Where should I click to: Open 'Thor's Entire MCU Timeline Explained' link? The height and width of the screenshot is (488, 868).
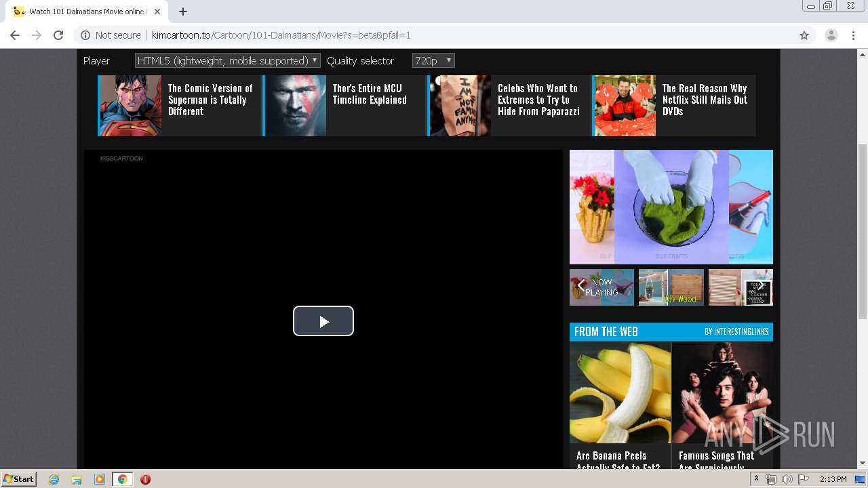tap(370, 94)
